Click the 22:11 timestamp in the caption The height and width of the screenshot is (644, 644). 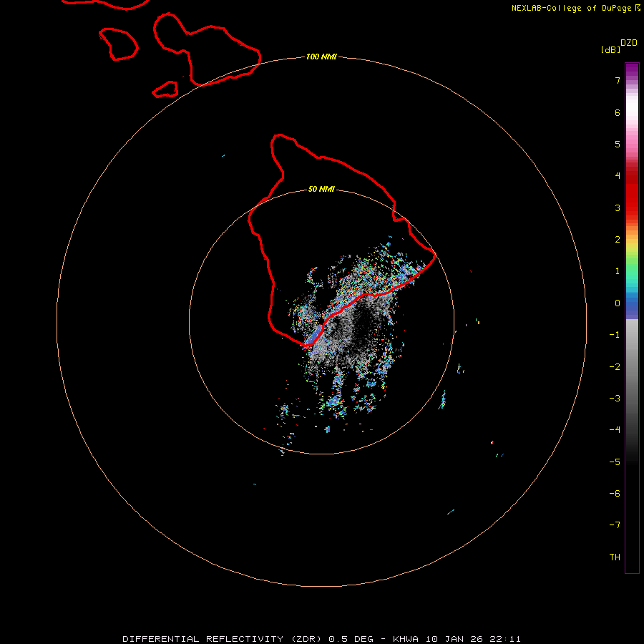tap(505, 639)
